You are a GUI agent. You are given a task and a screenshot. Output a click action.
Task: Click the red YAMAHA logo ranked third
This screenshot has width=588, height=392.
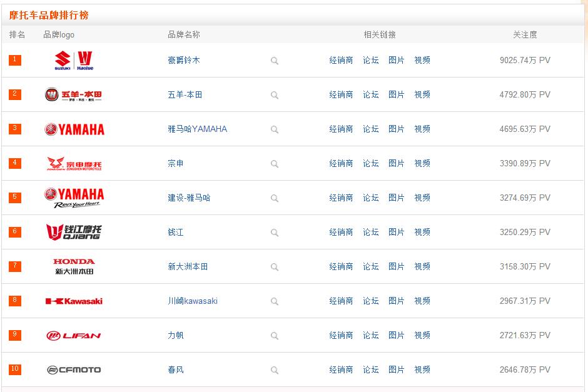pos(74,129)
